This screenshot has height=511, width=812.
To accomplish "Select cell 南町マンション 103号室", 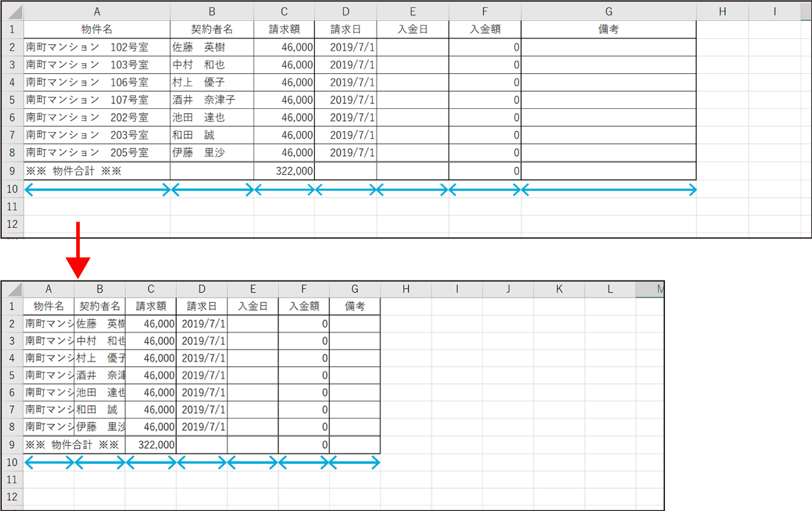I will [97, 65].
